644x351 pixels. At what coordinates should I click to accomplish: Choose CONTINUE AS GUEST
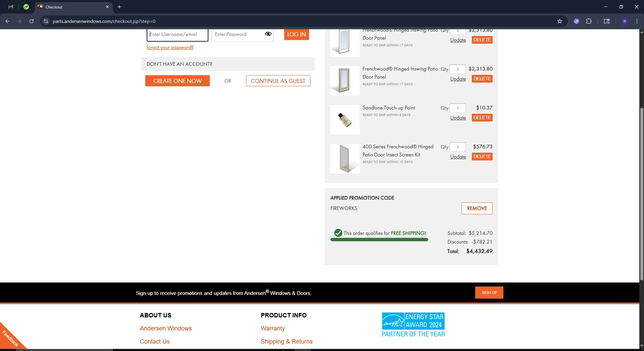278,81
